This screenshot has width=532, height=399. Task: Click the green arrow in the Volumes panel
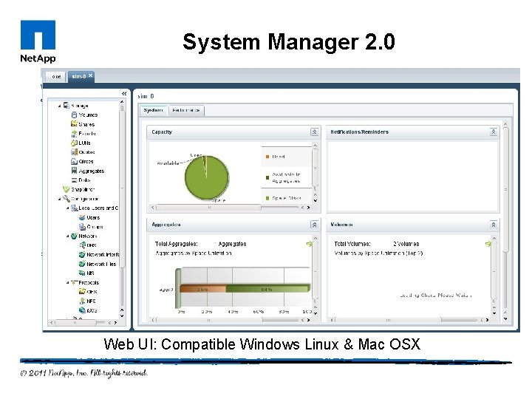click(488, 244)
